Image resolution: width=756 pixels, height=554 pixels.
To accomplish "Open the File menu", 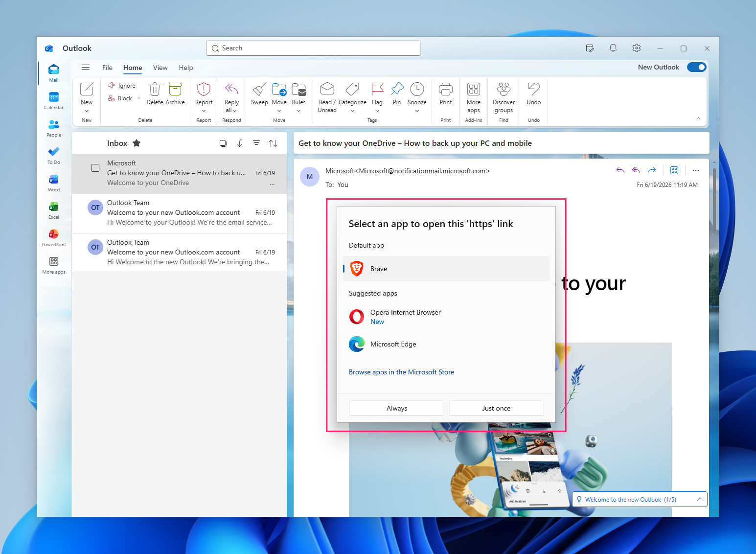I will (x=107, y=68).
